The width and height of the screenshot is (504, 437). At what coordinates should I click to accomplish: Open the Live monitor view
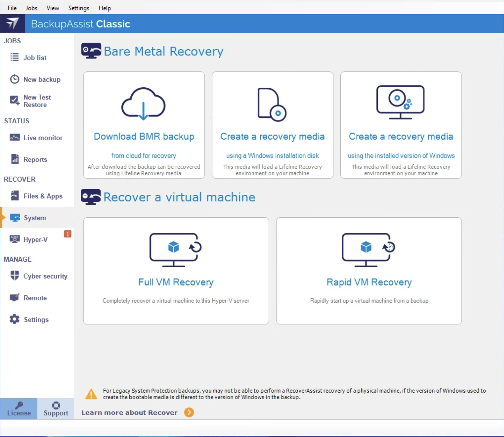[x=42, y=138]
